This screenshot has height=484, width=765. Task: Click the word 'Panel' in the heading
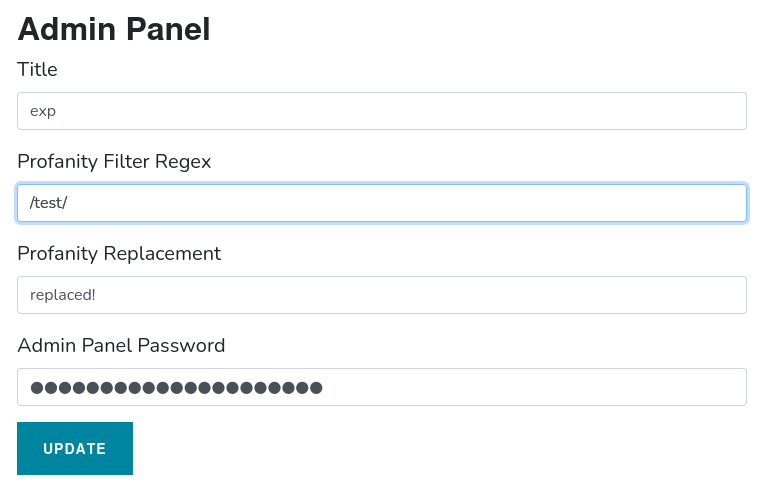pos(168,29)
